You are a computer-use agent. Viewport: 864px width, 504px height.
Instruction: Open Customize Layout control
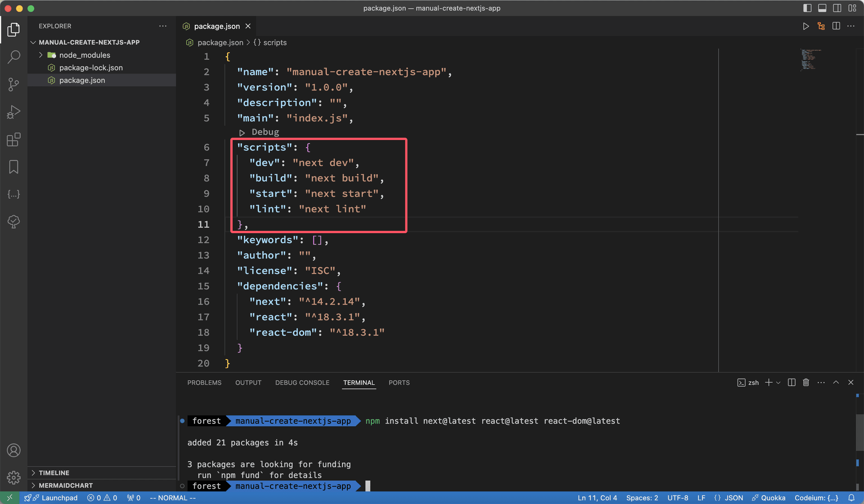coord(852,8)
